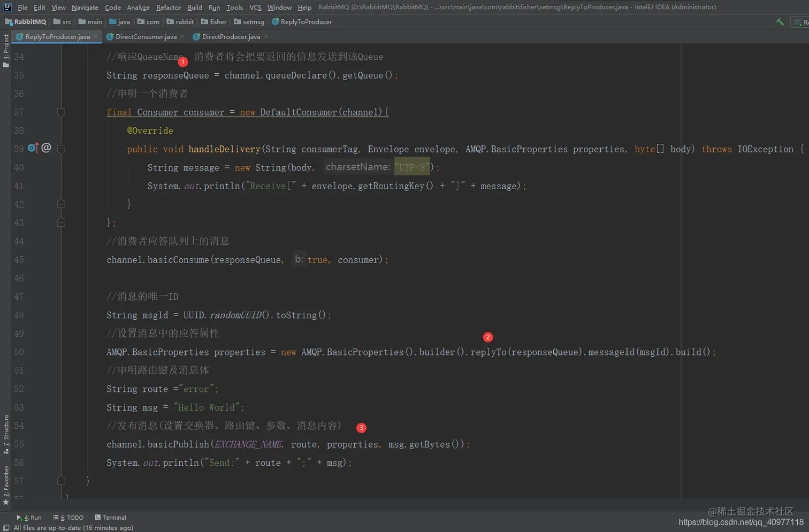
Task: Click the RabbitMQ project breadcrumb
Action: [26, 22]
